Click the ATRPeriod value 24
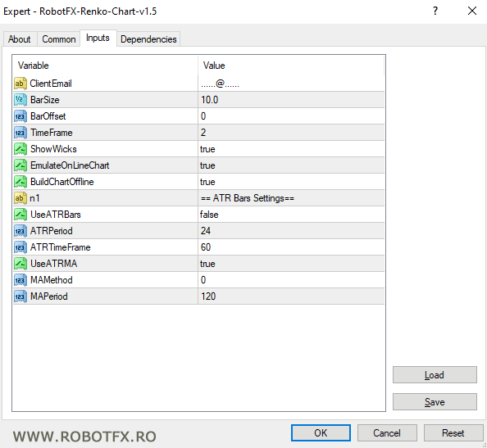 206,231
